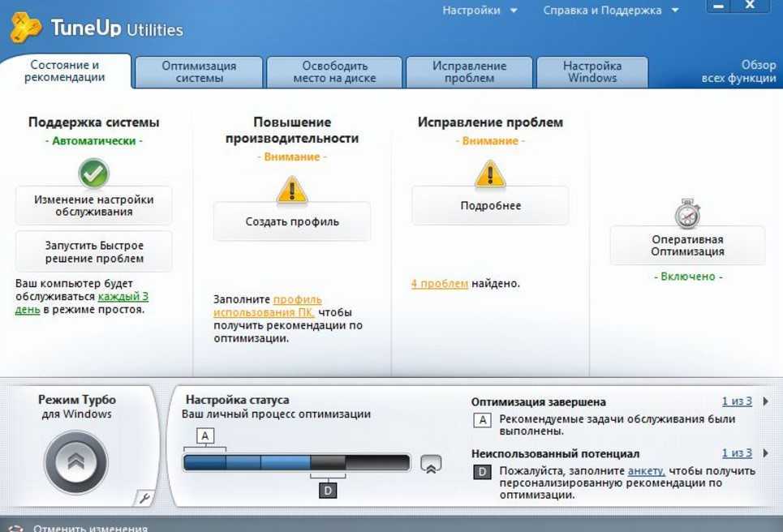The height and width of the screenshot is (532, 783).
Task: Open the Настройки dropdown menu
Action: tap(480, 11)
